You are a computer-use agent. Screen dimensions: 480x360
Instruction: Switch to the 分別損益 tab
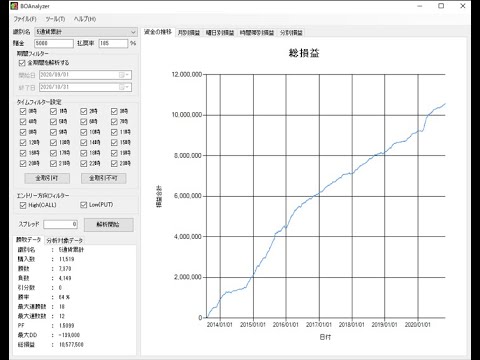coord(291,33)
